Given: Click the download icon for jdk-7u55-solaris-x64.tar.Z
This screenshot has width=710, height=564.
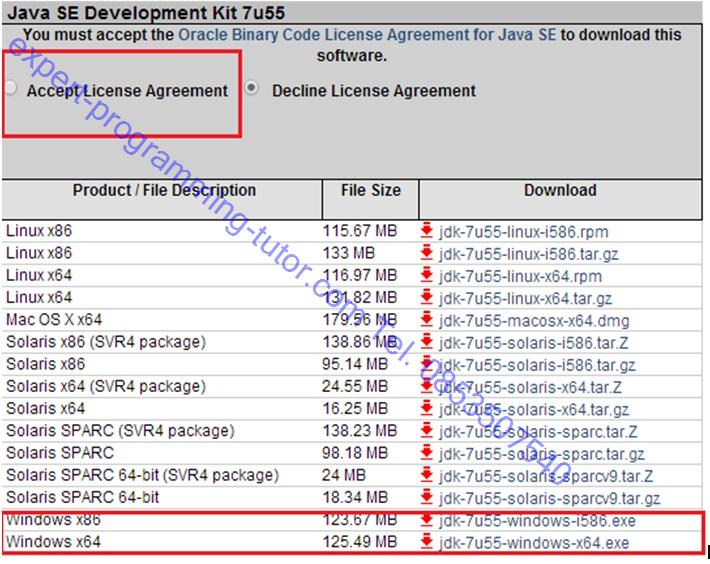Looking at the screenshot, I should 427,386.
